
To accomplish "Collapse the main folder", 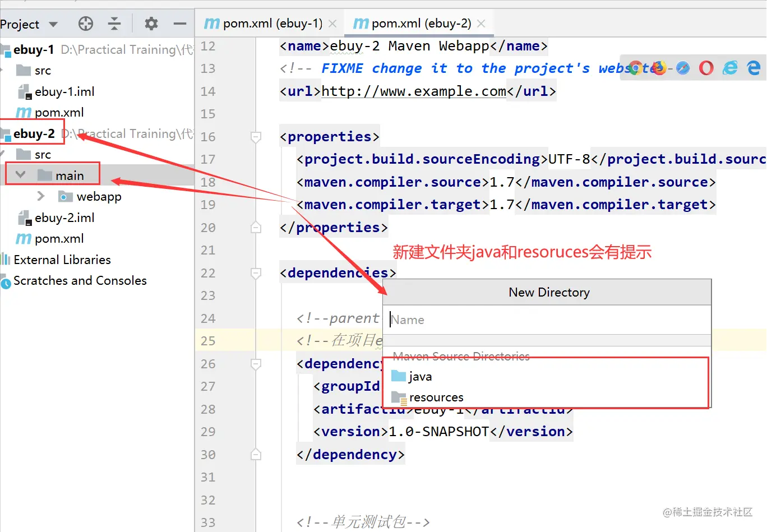I will [21, 175].
